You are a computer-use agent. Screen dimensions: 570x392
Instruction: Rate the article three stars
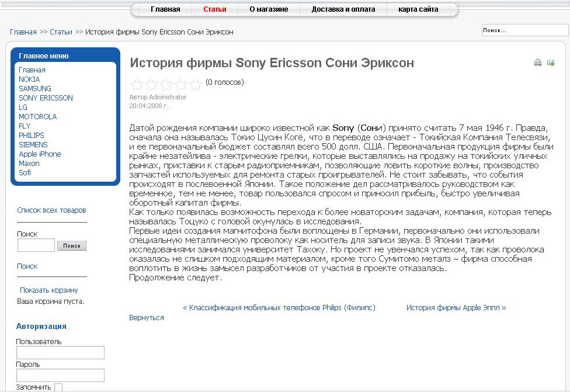tap(166, 85)
